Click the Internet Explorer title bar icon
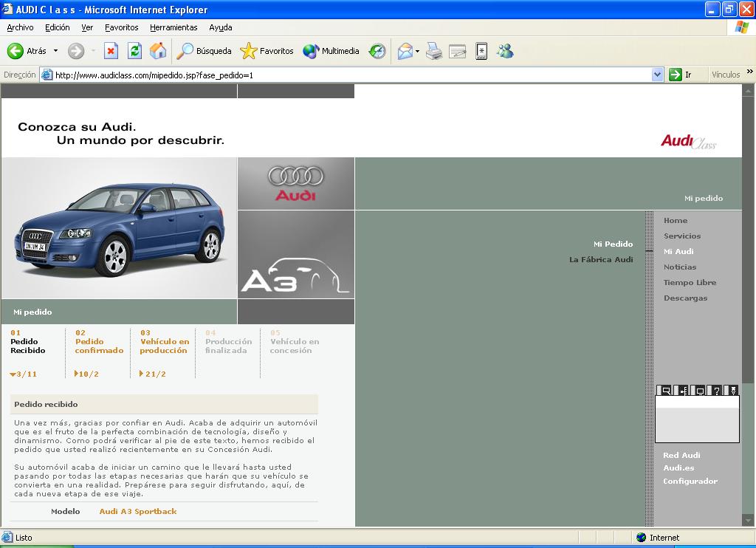 [x=7, y=9]
